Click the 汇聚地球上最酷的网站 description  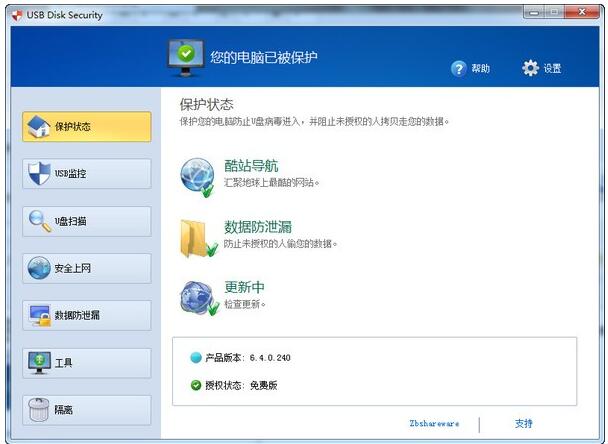coord(271,182)
